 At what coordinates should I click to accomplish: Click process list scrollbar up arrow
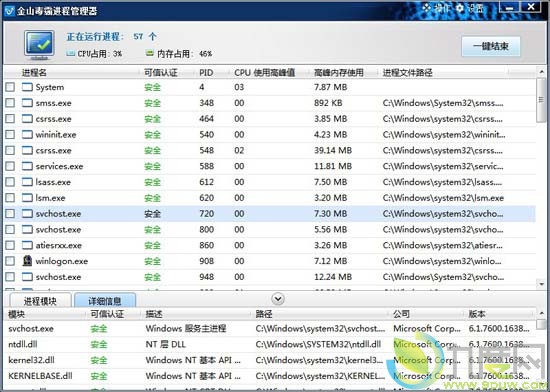[542, 72]
